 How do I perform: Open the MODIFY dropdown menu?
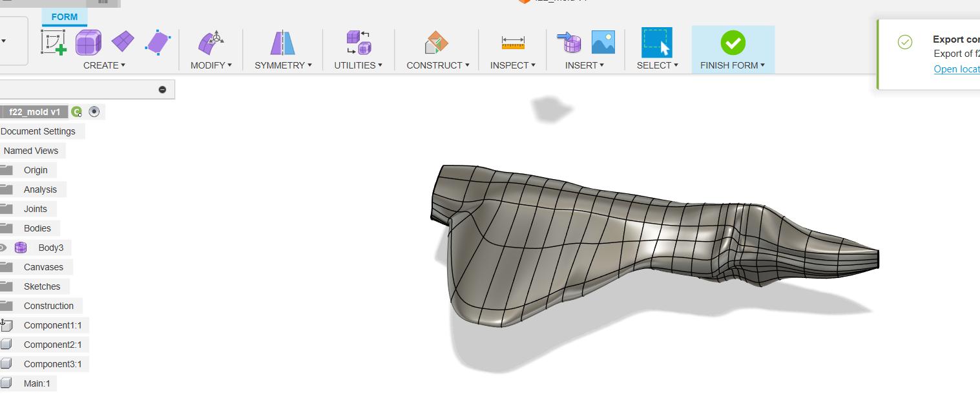pyautogui.click(x=211, y=65)
